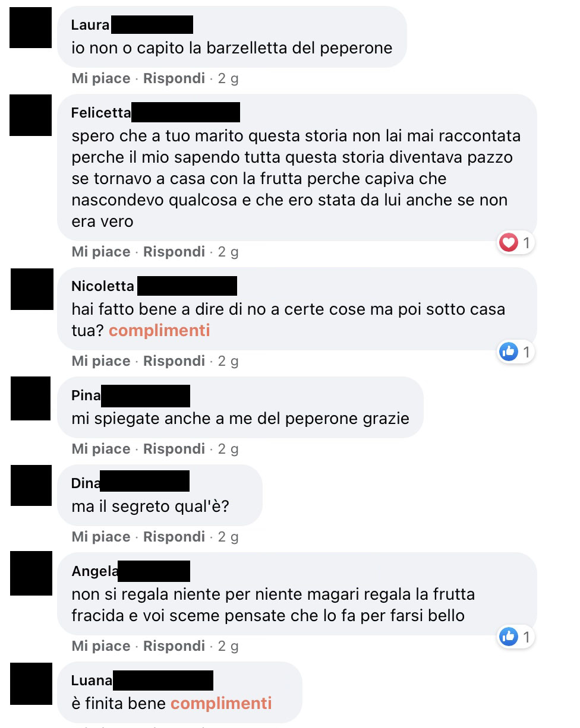Click orange complimenti in Luana's comment
The height and width of the screenshot is (728, 580).
221,704
